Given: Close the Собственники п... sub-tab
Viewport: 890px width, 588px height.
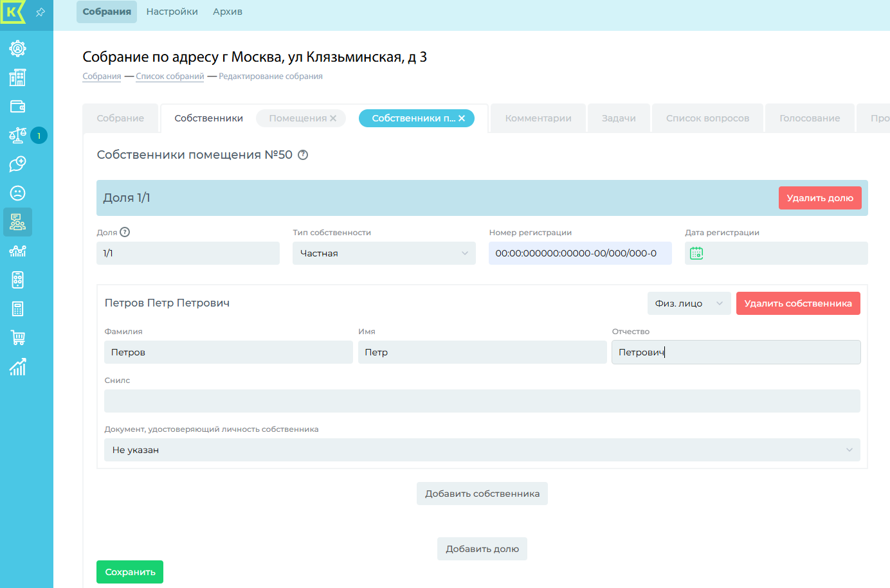Looking at the screenshot, I should pyautogui.click(x=462, y=118).
